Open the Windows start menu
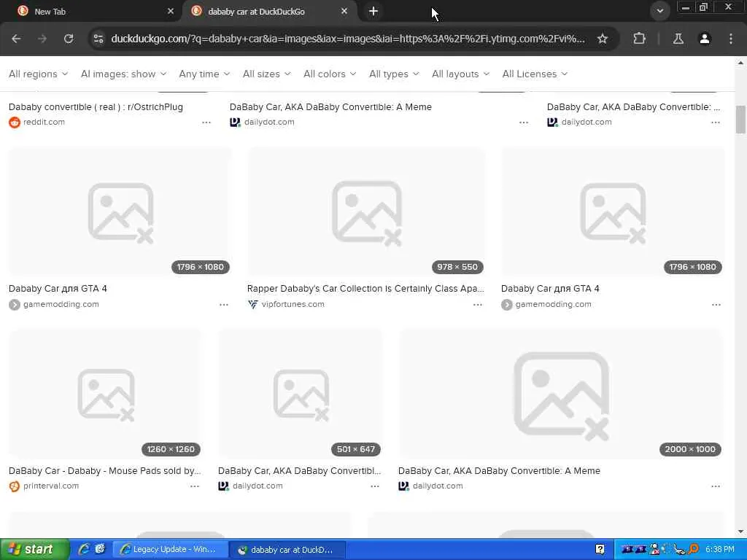The width and height of the screenshot is (747, 560). 34,550
